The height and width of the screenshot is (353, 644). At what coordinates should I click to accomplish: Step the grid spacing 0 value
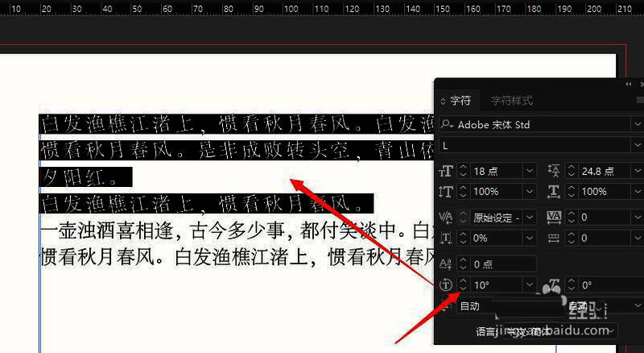571,239
